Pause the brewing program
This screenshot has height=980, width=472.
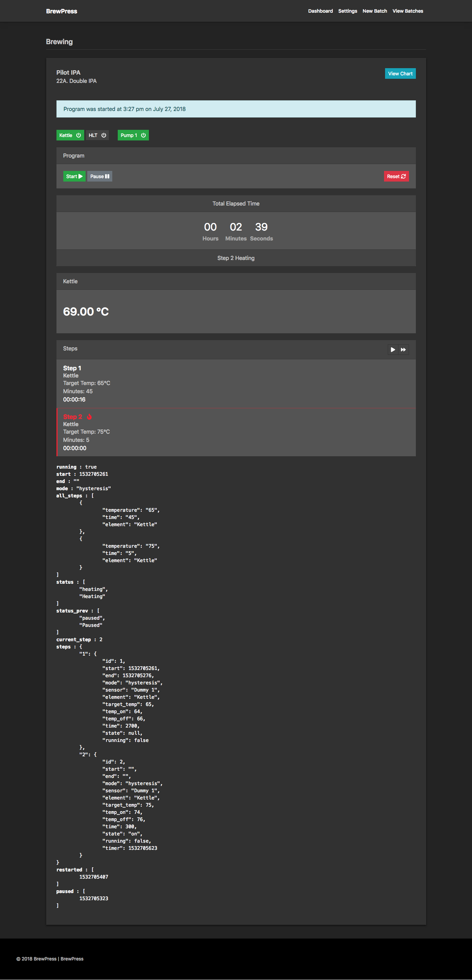(x=100, y=176)
